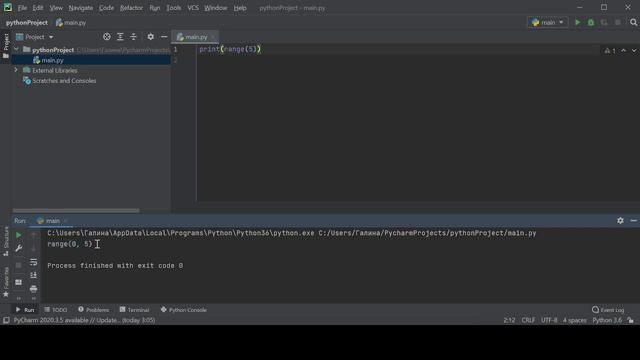640x360 pixels.
Task: Change UTF-8 file encoding in status bar
Action: pyautogui.click(x=549, y=320)
